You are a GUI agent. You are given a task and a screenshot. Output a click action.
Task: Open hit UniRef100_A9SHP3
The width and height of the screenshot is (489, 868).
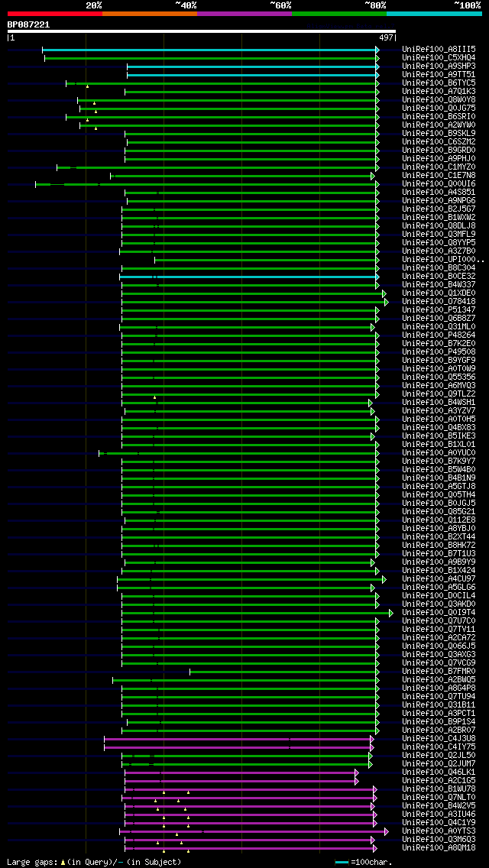pyautogui.click(x=439, y=66)
